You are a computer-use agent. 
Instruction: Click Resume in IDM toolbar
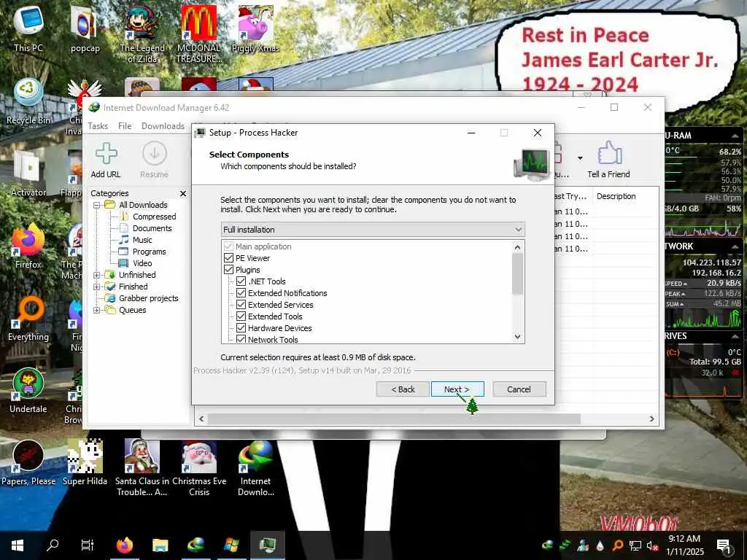pyautogui.click(x=155, y=160)
